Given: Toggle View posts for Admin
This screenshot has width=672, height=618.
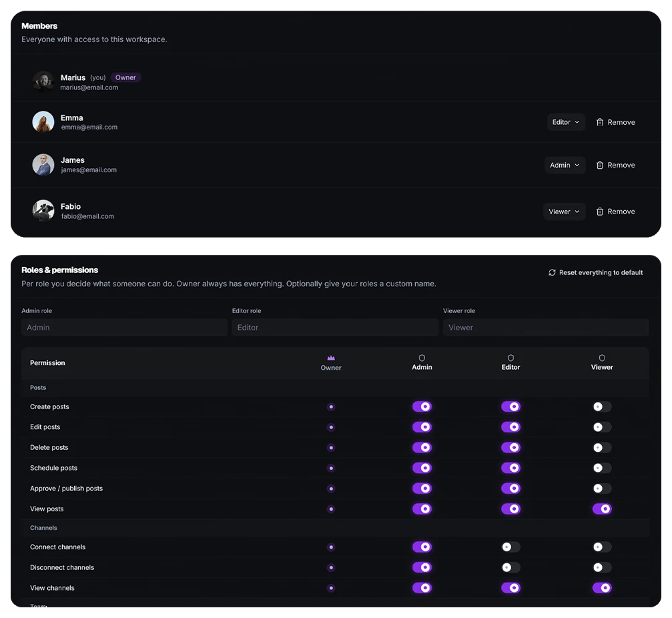Looking at the screenshot, I should pos(422,509).
